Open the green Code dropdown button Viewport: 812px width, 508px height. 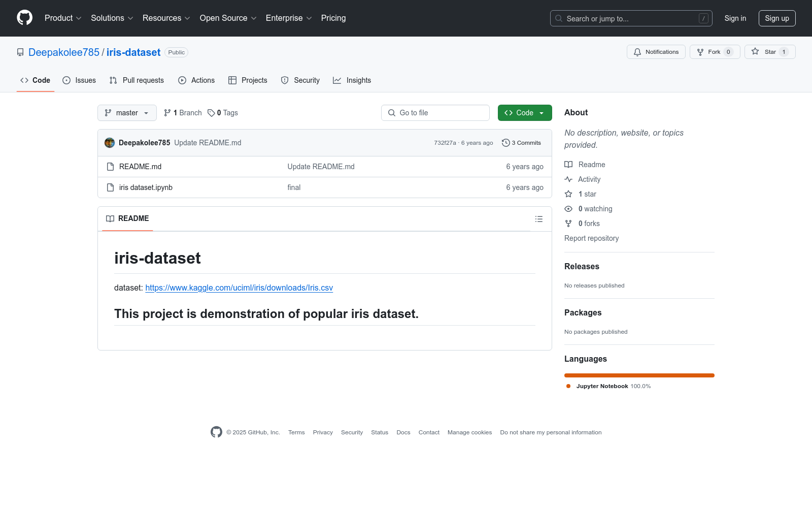tap(525, 113)
